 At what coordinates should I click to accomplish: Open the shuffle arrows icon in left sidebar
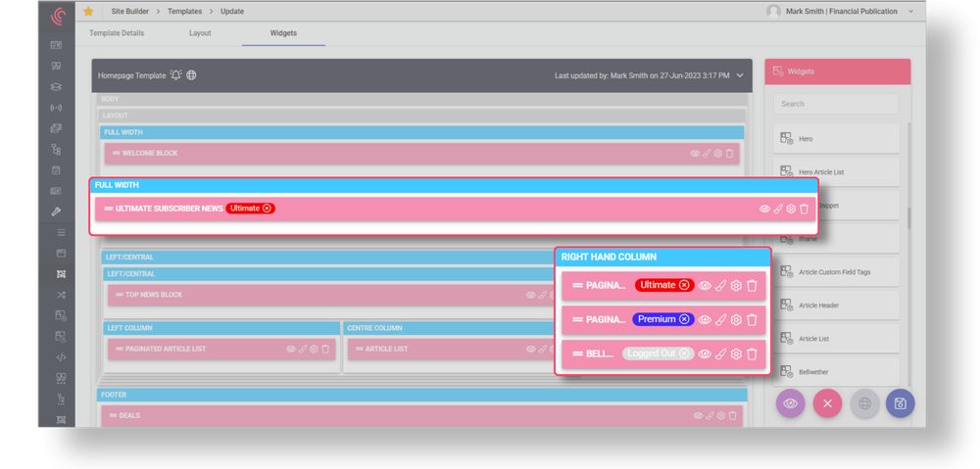(x=61, y=295)
